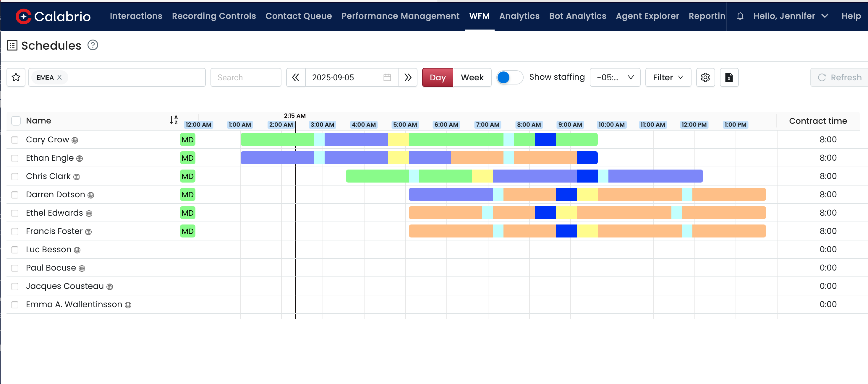Click the favorites star icon
Image resolution: width=868 pixels, height=384 pixels.
[16, 77]
